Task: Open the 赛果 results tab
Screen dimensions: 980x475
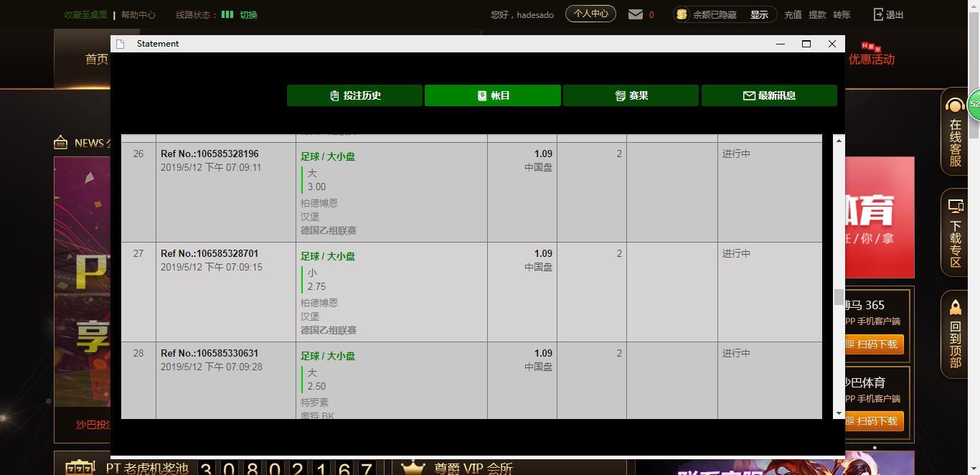Action: coord(631,95)
